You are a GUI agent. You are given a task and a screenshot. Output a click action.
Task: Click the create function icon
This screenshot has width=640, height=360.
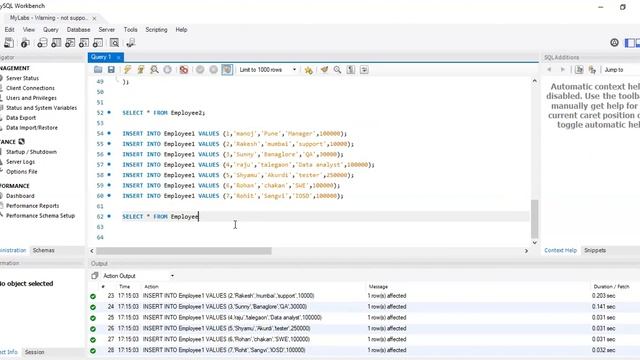[x=98, y=43]
